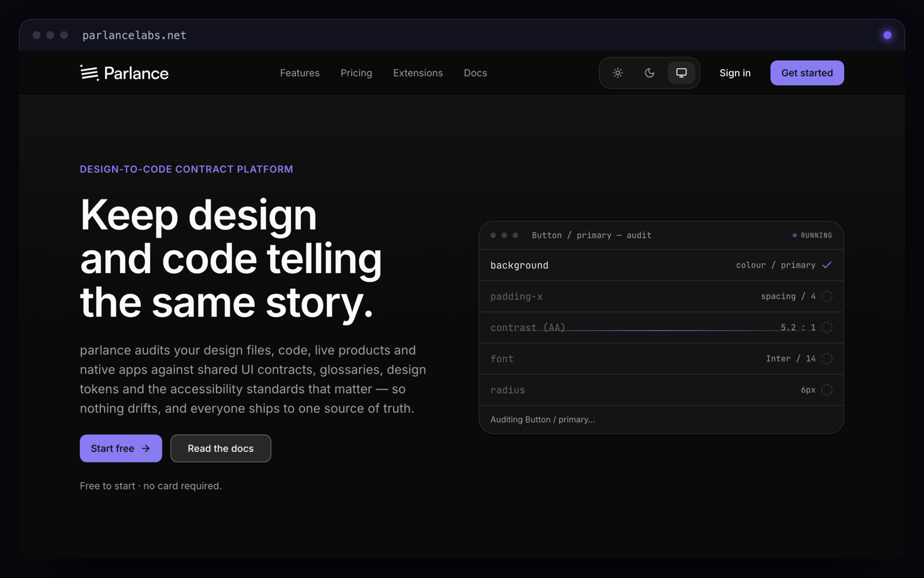Screen dimensions: 924x578
Task: Click the 'Button / primary — audit' title
Action: coord(591,235)
